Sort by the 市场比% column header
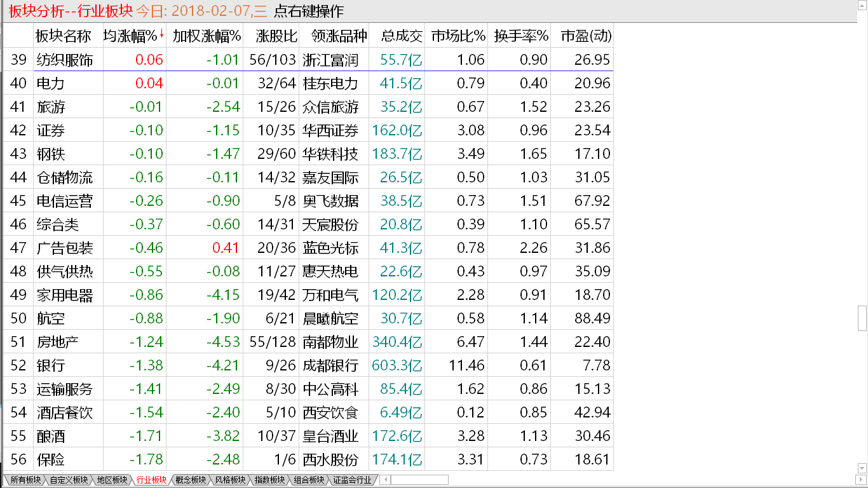The height and width of the screenshot is (488, 868). tap(458, 36)
